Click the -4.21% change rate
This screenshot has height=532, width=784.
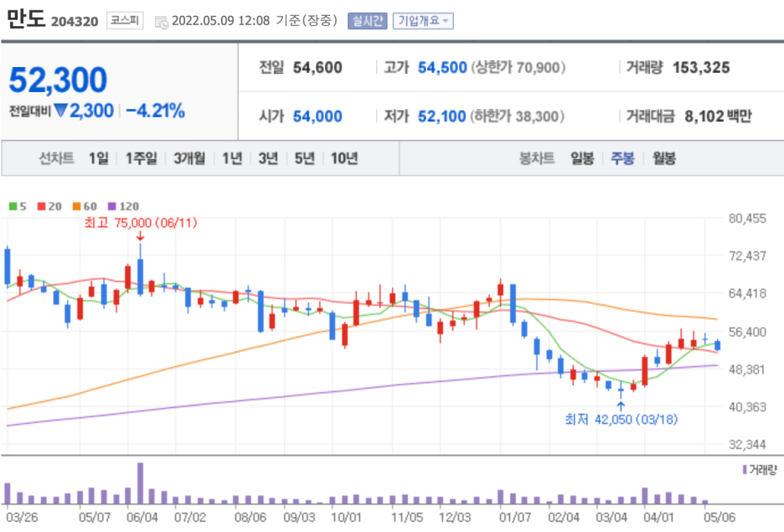tap(156, 111)
